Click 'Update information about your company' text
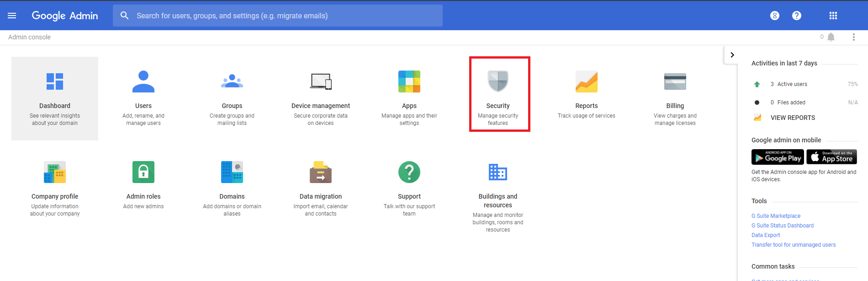Screen dimensions: 868x281 point(55,210)
